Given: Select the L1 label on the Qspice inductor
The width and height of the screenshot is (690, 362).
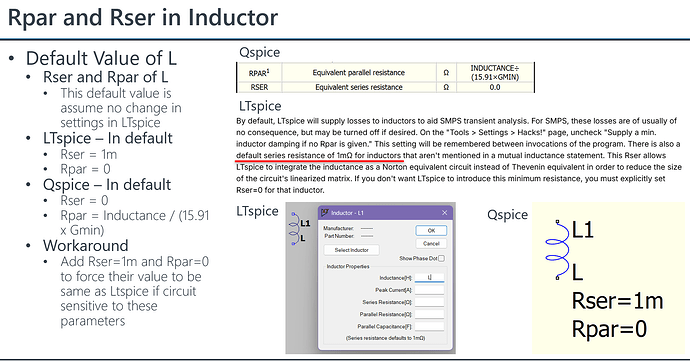Looking at the screenshot, I should (x=583, y=230).
